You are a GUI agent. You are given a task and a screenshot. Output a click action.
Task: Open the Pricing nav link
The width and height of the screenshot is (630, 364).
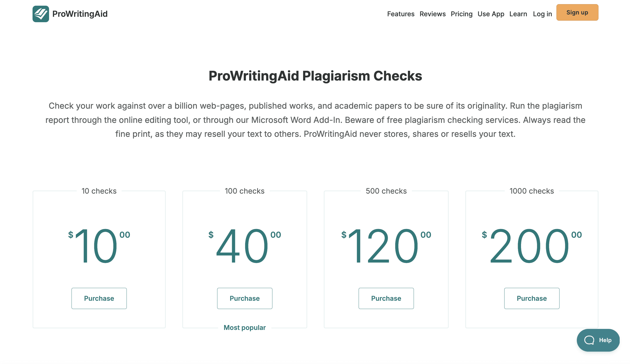click(461, 14)
